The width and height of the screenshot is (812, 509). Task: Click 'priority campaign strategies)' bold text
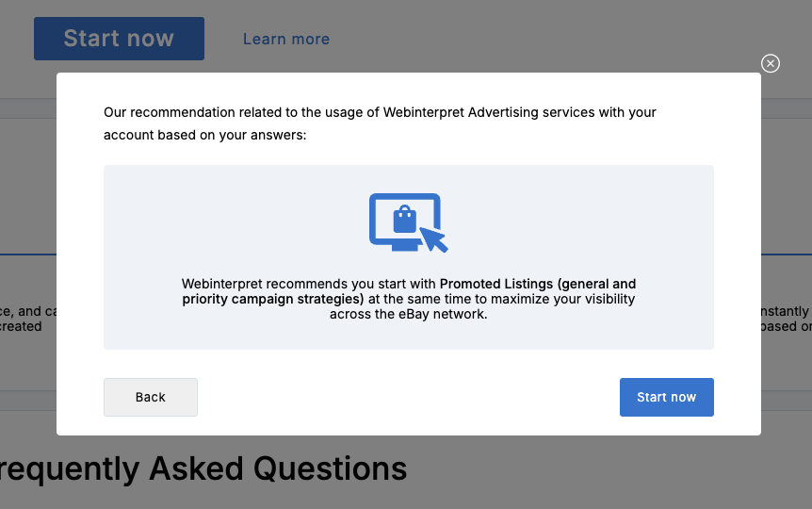[273, 299]
